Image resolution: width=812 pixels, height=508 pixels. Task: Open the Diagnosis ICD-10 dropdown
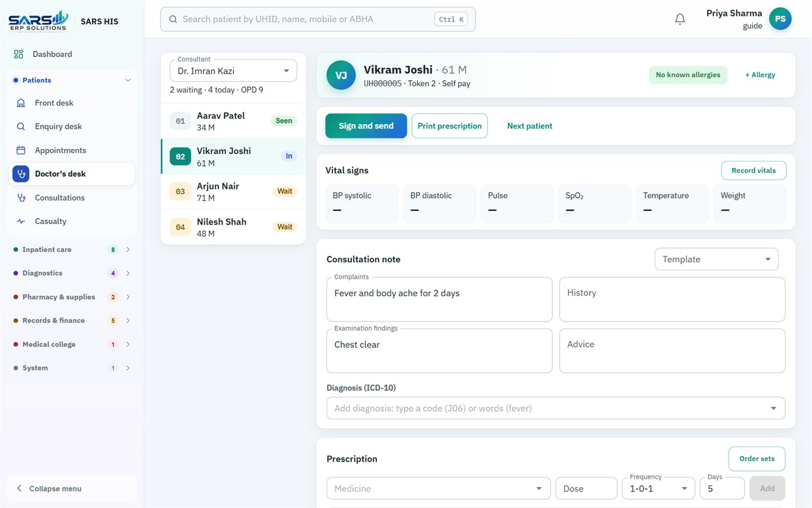555,408
